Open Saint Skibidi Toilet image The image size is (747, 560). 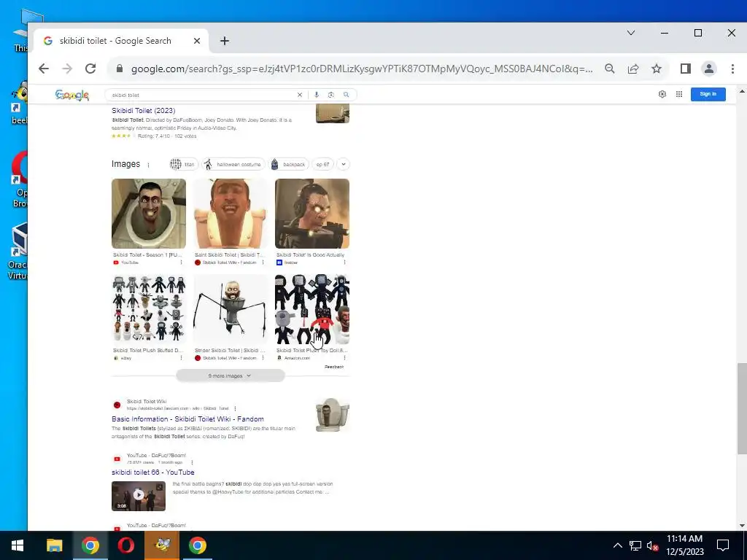[230, 214]
